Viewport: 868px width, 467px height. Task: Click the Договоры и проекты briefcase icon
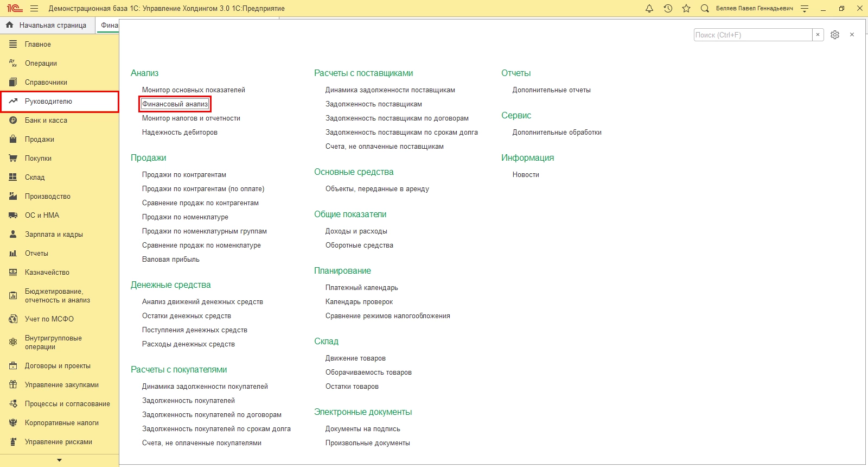coord(13,365)
